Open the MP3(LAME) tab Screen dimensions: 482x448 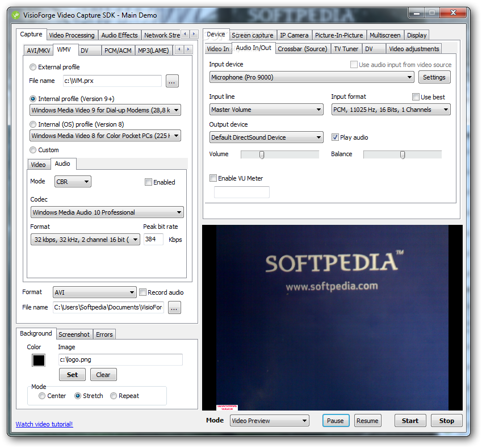pos(153,51)
